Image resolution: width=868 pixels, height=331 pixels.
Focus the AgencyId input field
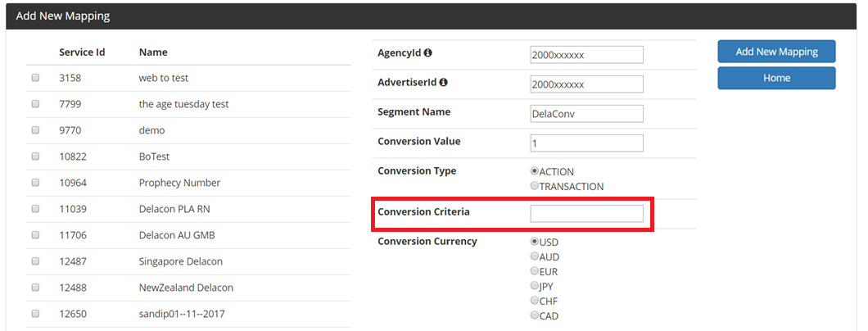(587, 55)
